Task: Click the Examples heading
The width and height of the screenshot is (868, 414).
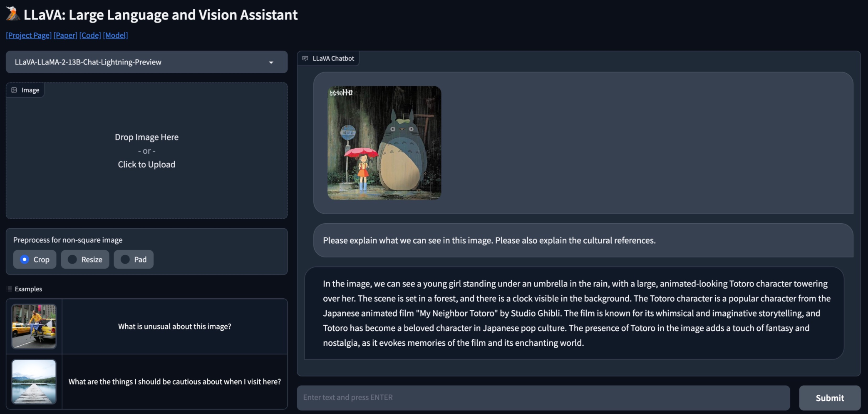Action: (28, 289)
